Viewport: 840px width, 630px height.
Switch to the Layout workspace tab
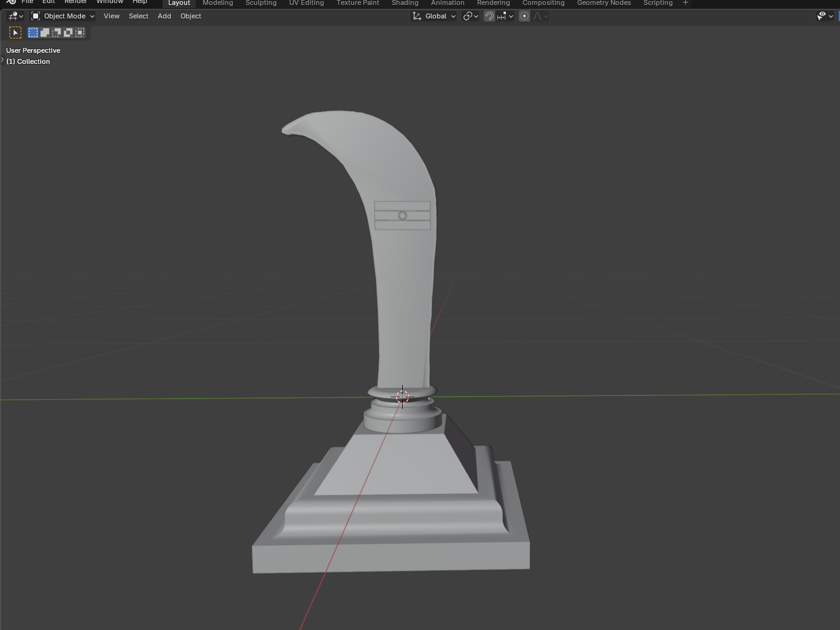[179, 3]
